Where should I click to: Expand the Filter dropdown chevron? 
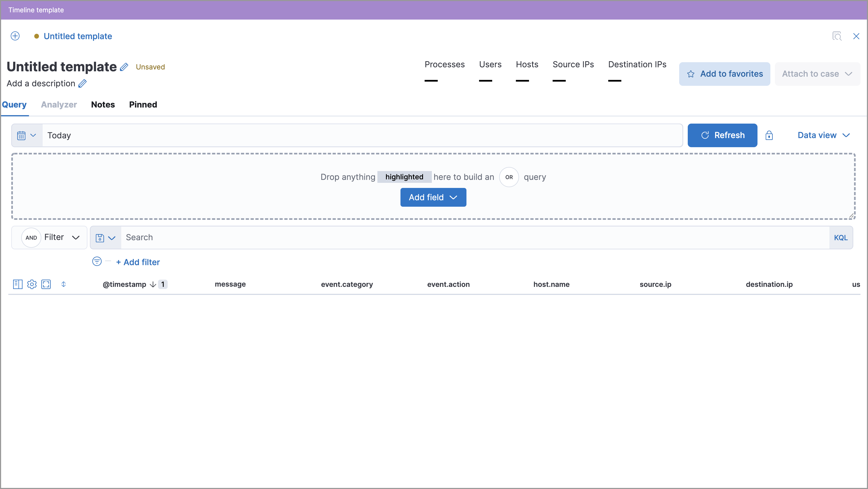tap(76, 237)
